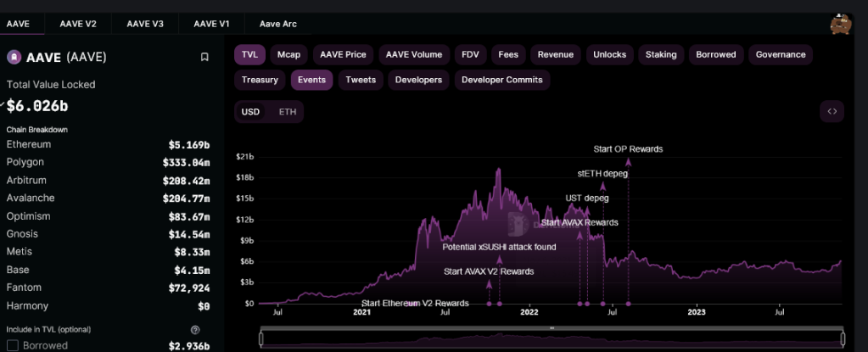The width and height of the screenshot is (868, 352).
Task: Switch to the AAVE V3 tab
Action: [144, 24]
